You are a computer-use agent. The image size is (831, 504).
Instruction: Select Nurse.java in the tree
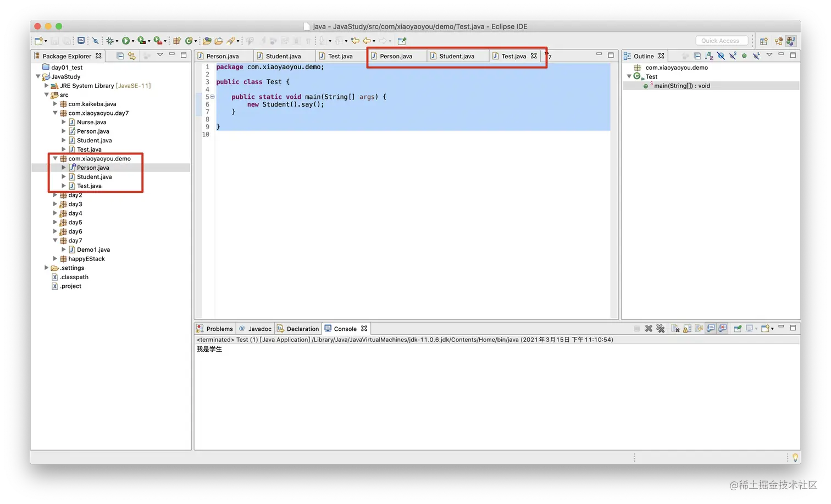[x=91, y=122]
